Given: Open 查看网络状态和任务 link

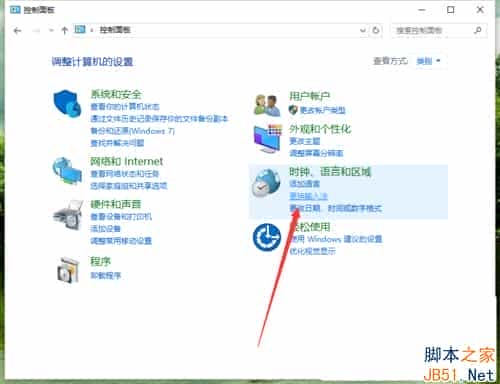Looking at the screenshot, I should 125,174.
